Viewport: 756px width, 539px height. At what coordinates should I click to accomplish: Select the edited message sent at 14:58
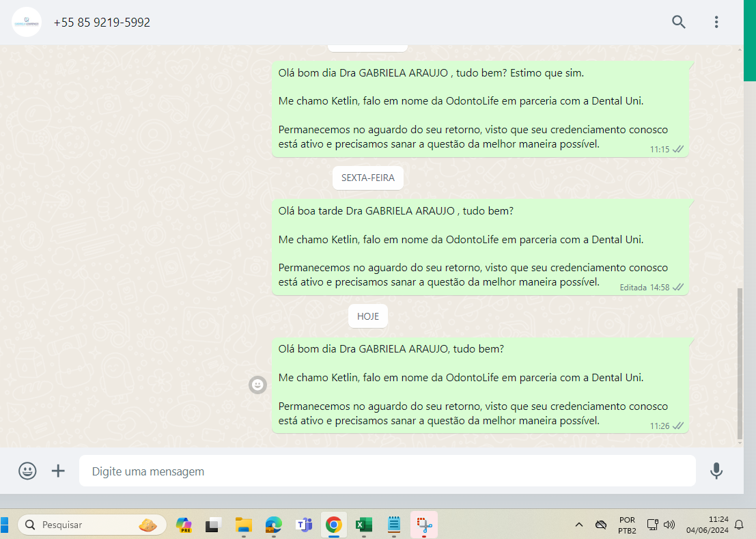tap(480, 247)
